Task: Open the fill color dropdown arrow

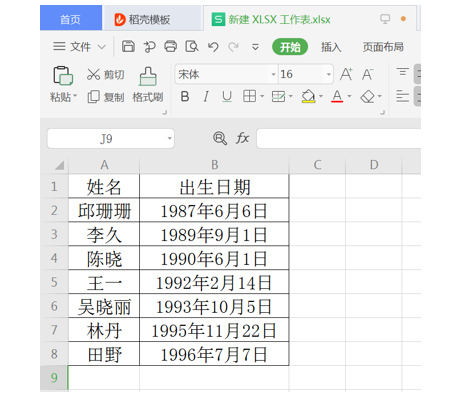Action: pos(321,96)
